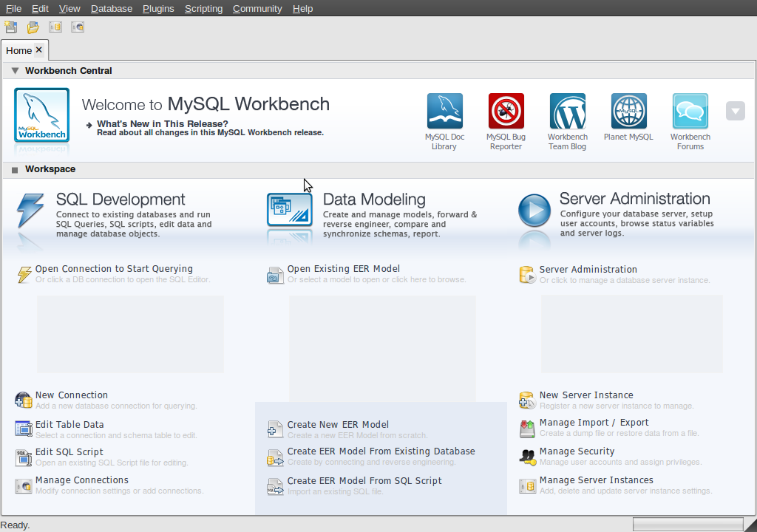Open the MySQL Bug Reporter icon

506,111
